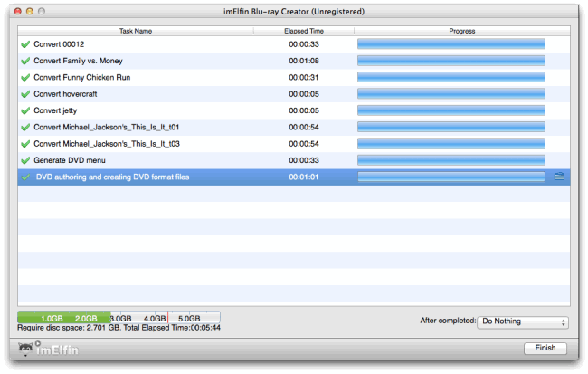Click the Finish button
Viewport: 588px width, 374px height.
pos(545,348)
